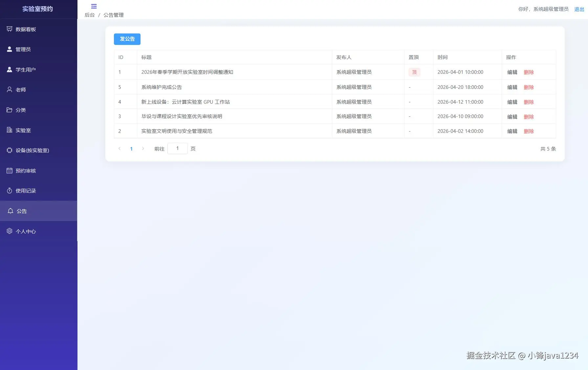Edit the 2026年春季学期 announcement

(512, 72)
